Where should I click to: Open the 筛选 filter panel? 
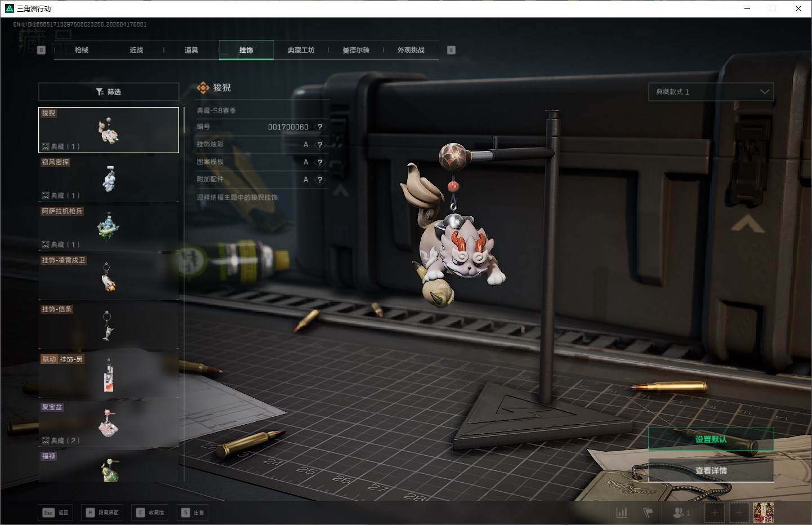[x=108, y=92]
